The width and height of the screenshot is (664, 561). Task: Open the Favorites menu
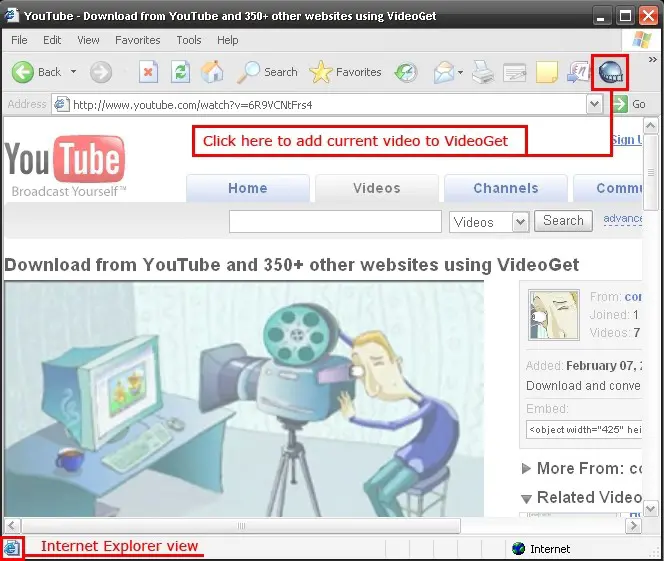[138, 40]
